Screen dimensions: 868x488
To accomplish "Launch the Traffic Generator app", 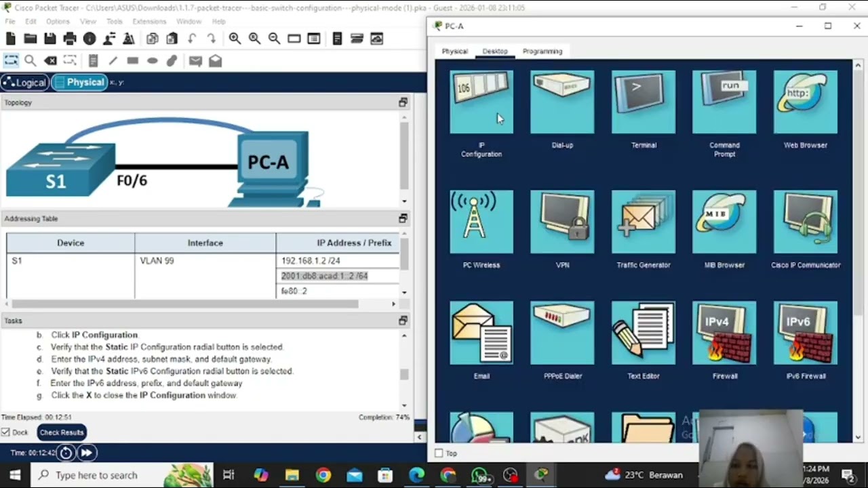I will click(644, 222).
